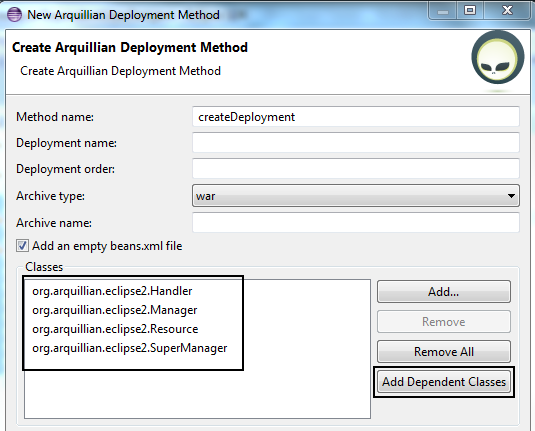Click the Arquillian alien logo image

click(498, 57)
